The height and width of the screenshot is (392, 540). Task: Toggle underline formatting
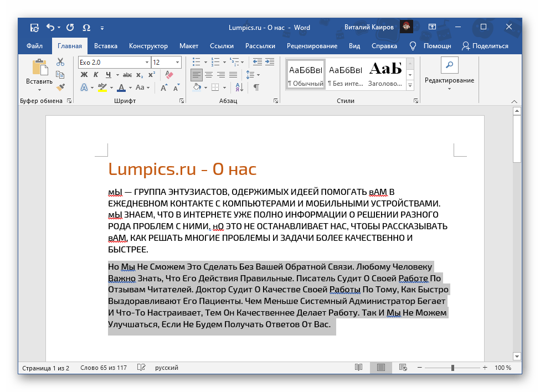coord(109,74)
